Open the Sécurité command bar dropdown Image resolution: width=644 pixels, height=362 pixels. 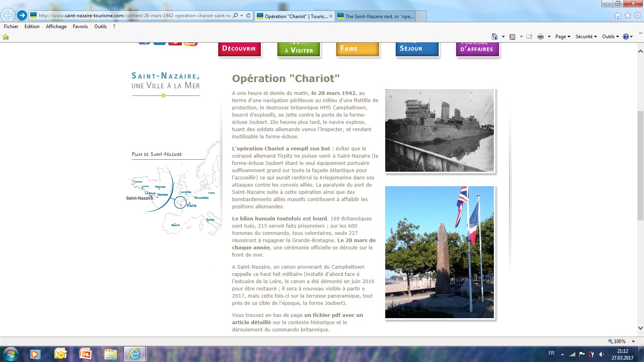tap(586, 37)
